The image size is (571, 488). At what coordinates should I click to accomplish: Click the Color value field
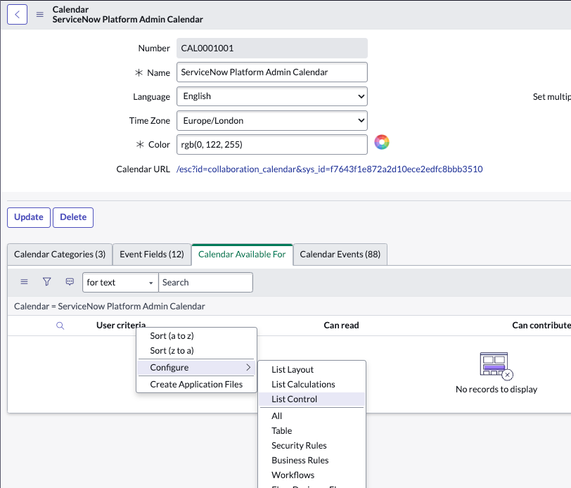(x=272, y=145)
